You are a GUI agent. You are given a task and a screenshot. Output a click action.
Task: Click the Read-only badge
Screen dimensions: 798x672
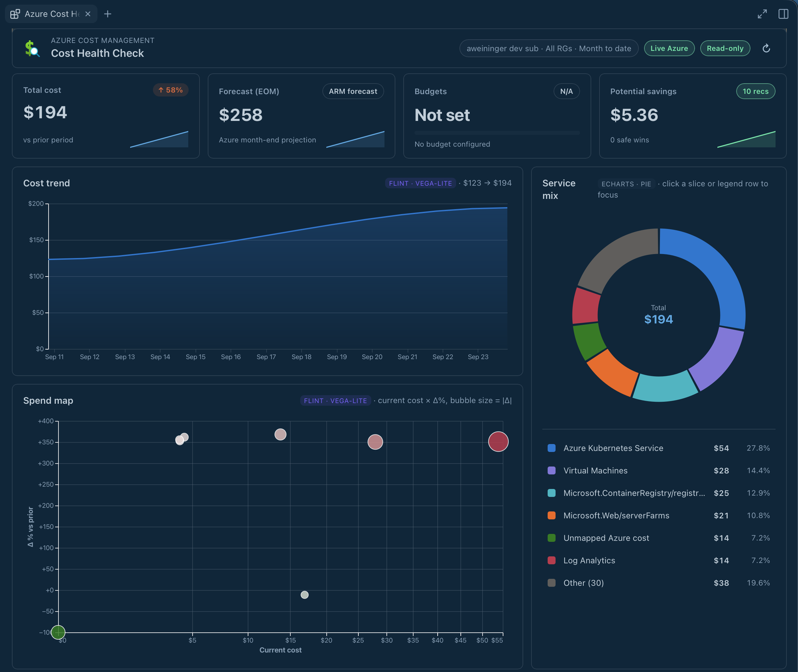click(x=725, y=48)
